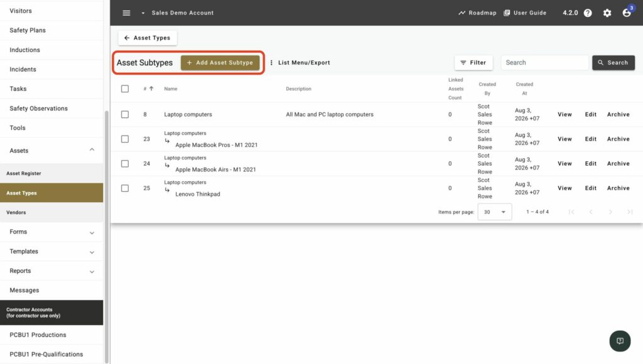Edit Apple MacBook Airs - M1 2021
Viewport: 643px width, 364px height.
[590, 164]
